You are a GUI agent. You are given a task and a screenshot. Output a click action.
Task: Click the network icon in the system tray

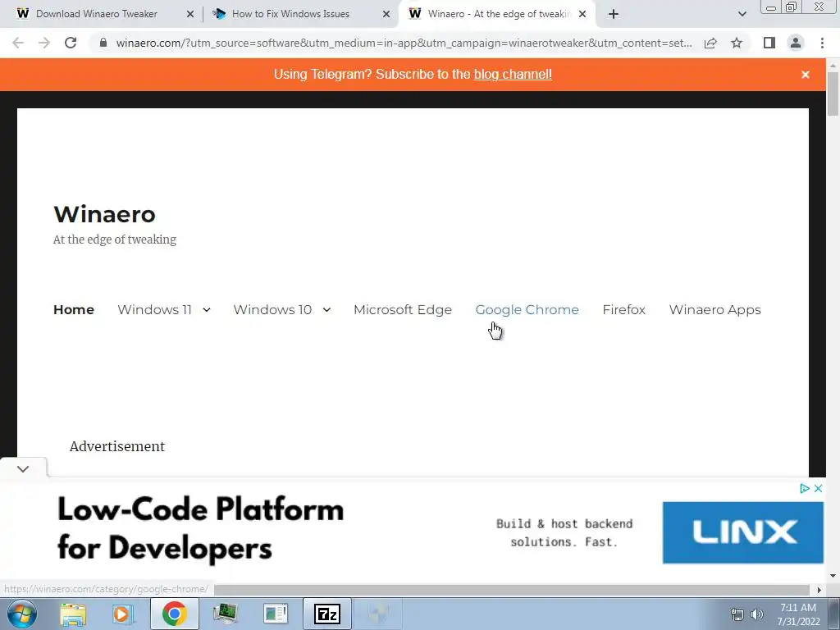pos(737,614)
